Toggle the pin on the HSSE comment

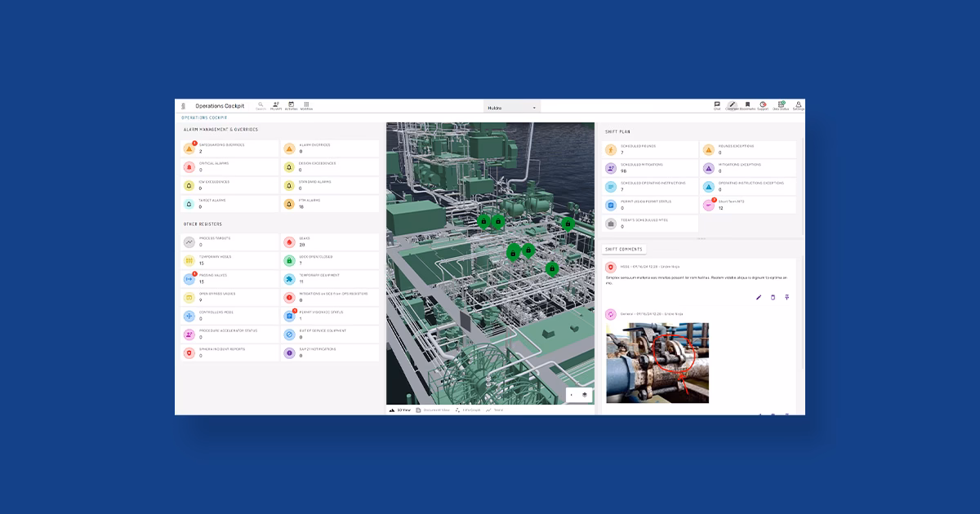pos(786,298)
